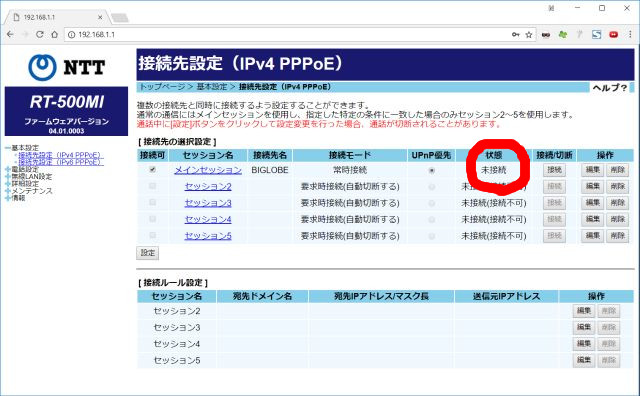Open 接続先設定 (IPv4 PPPoE) sidebar link
640x396 pixels.
click(x=60, y=155)
